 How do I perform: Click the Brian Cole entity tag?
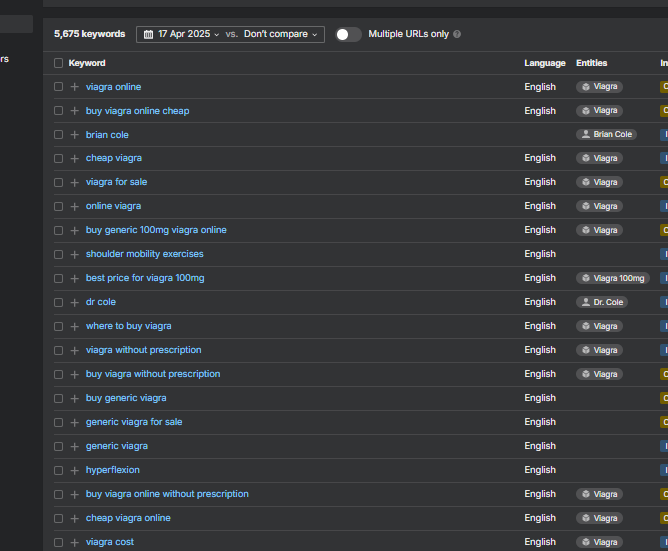tap(606, 135)
